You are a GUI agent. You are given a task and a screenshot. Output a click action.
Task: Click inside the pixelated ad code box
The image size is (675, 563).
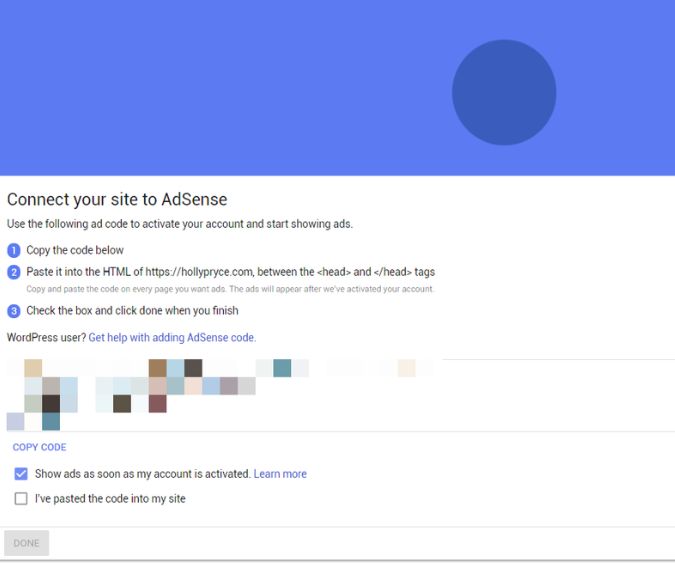point(341,395)
